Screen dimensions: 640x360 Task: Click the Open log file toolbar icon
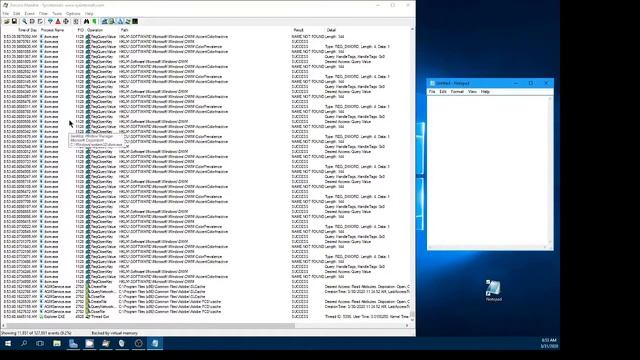tap(7, 21)
